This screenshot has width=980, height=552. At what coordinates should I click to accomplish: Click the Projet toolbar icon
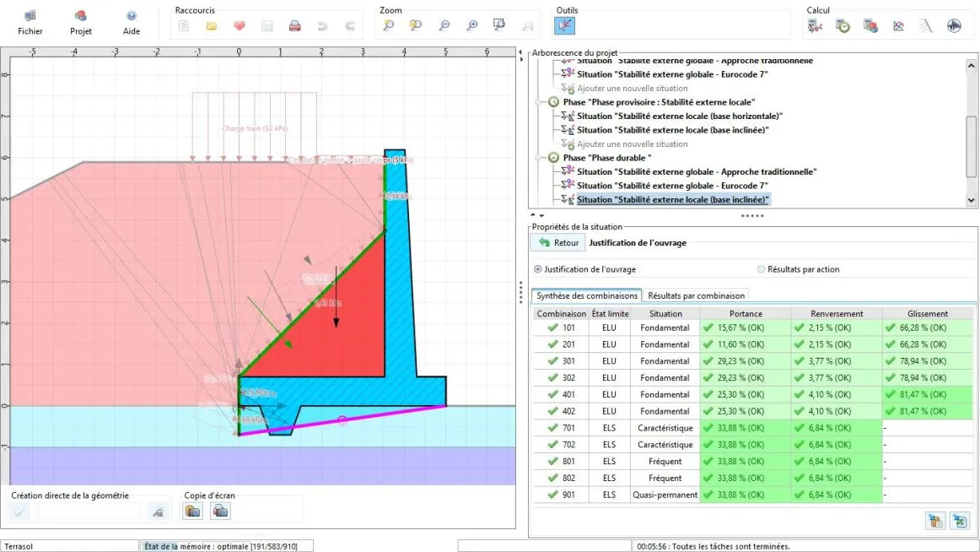click(80, 17)
